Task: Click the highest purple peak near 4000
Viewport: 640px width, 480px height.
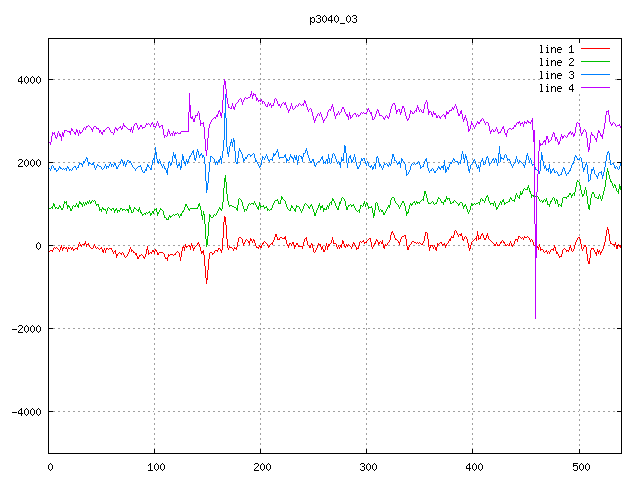Action: 224,81
